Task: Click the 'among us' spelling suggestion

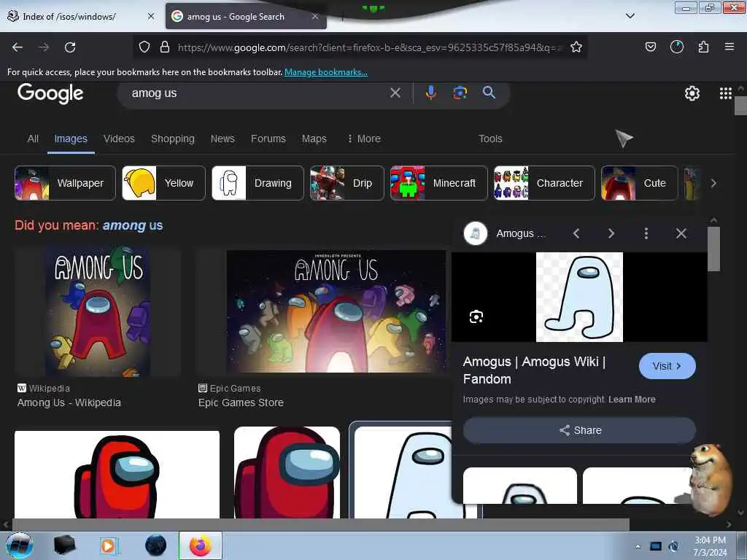Action: 133,225
